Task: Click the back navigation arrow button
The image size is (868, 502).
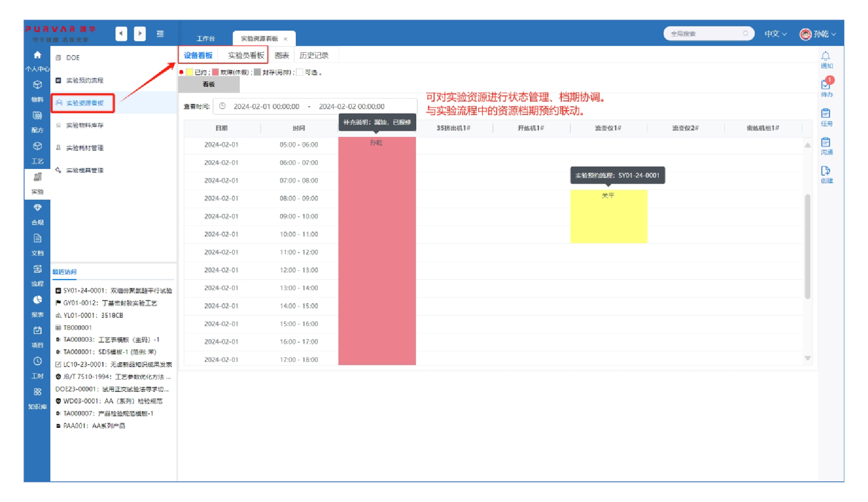Action: (x=121, y=33)
